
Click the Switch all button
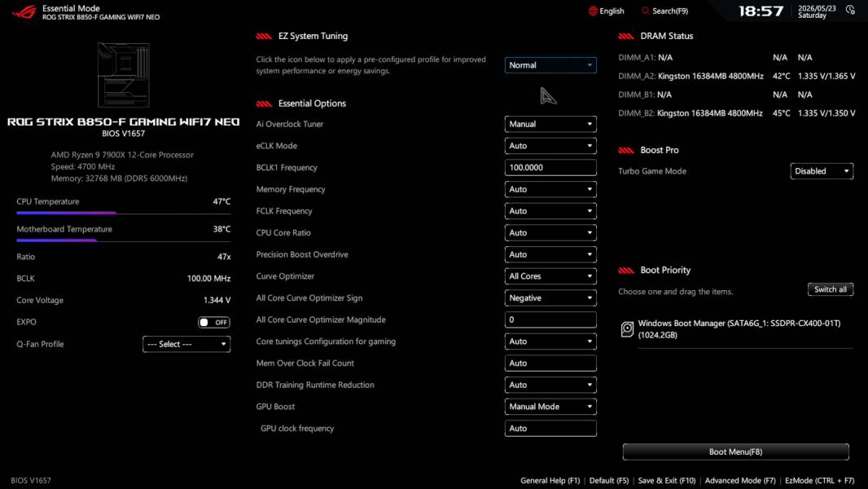pos(831,289)
